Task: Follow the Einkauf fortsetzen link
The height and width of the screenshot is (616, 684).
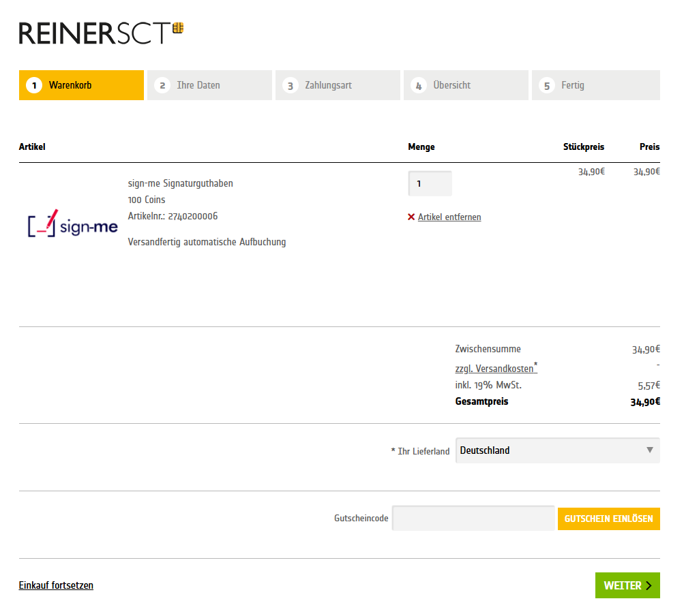Action: point(56,585)
